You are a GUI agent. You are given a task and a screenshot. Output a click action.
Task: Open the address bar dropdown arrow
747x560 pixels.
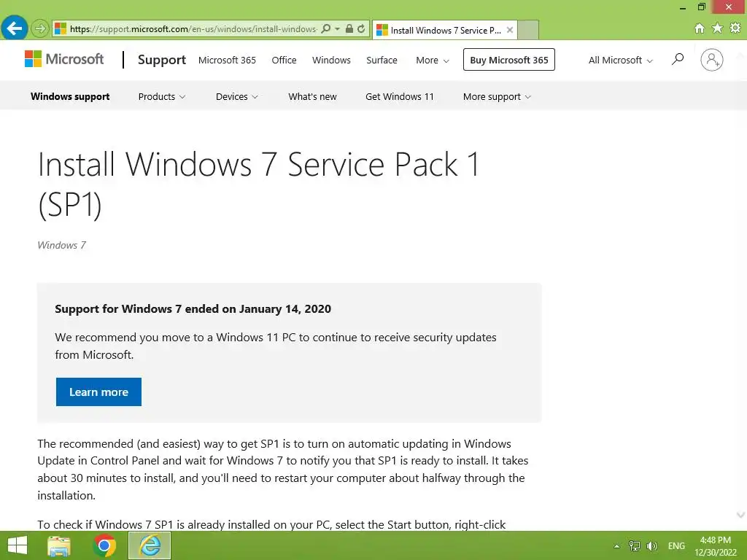tap(337, 29)
